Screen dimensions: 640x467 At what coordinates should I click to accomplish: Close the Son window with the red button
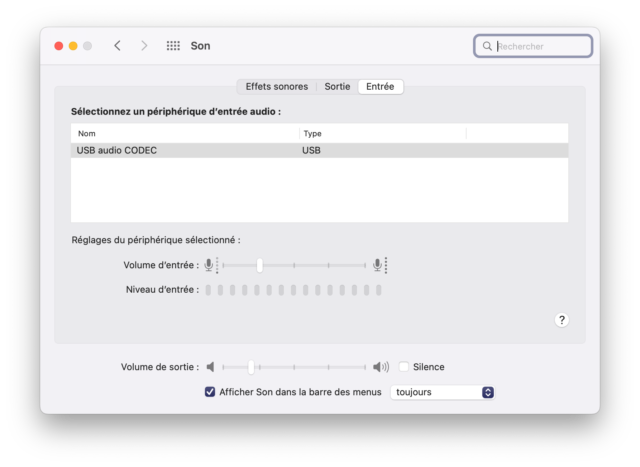(59, 46)
